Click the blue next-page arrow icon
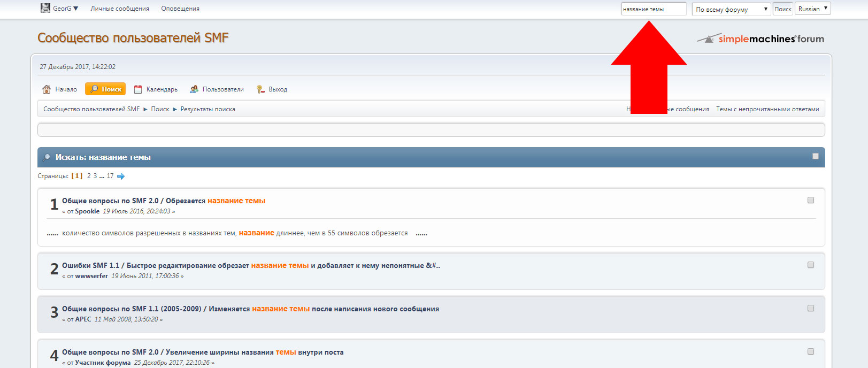Viewport: 868px width, 368px height. (121, 176)
